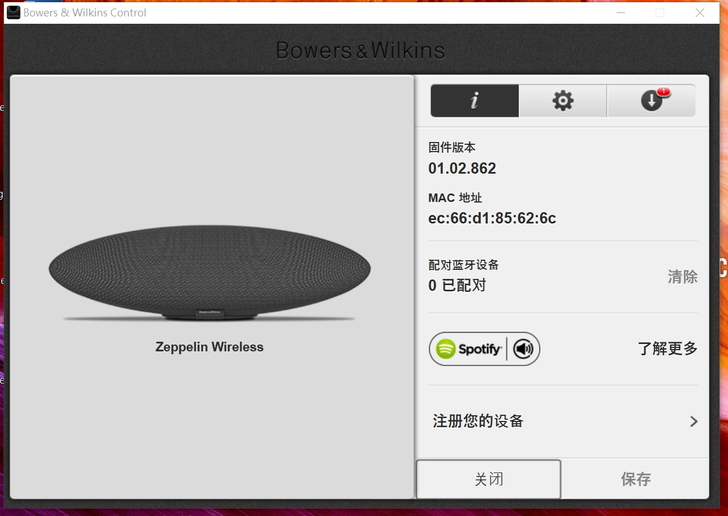The width and height of the screenshot is (728, 516).
Task: Click the Zeppelin Wireless label
Action: [x=209, y=347]
